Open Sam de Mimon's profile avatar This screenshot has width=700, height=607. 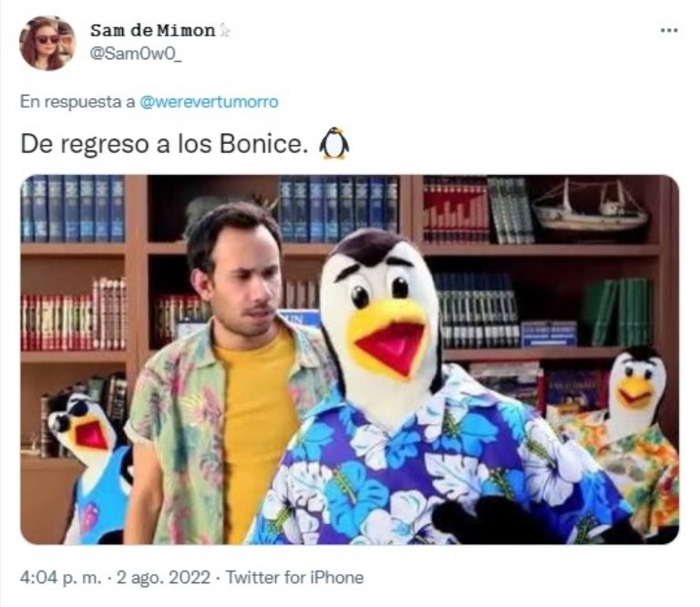click(47, 44)
